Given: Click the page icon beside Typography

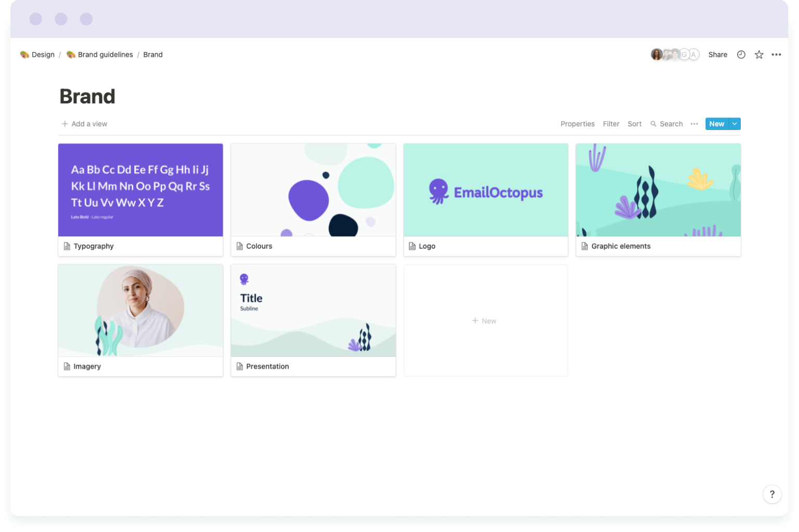Looking at the screenshot, I should point(67,245).
